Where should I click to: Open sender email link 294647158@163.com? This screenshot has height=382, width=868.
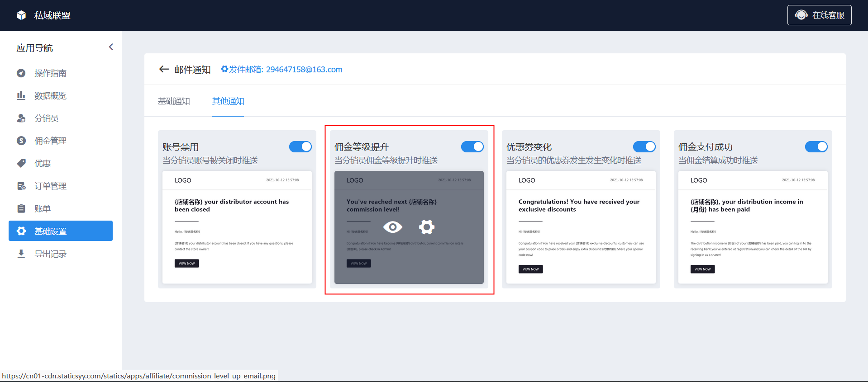tap(286, 69)
